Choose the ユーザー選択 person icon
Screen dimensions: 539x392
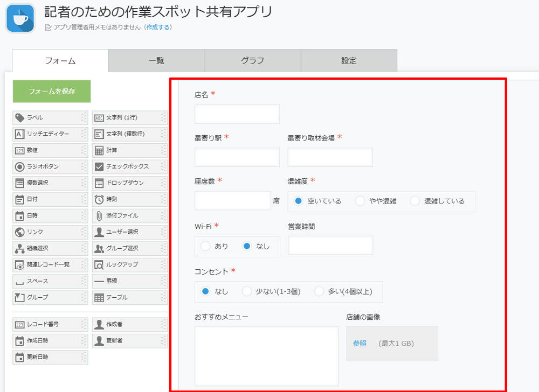99,232
